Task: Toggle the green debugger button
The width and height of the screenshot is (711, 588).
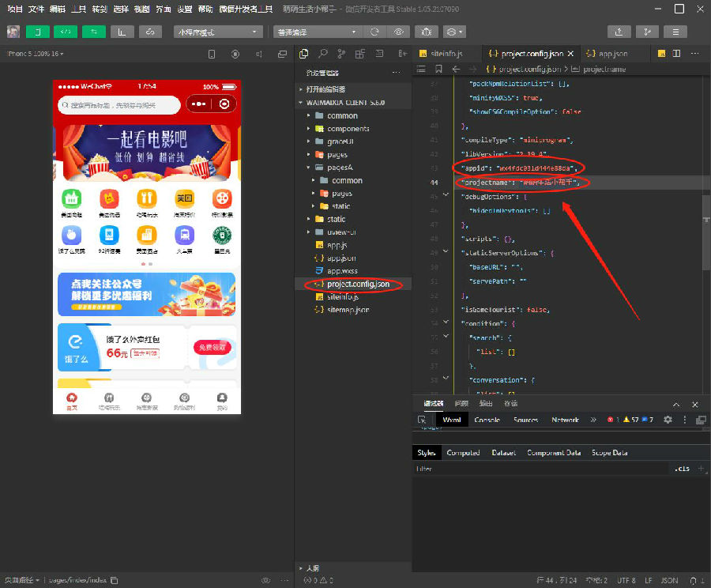Action: 94,32
